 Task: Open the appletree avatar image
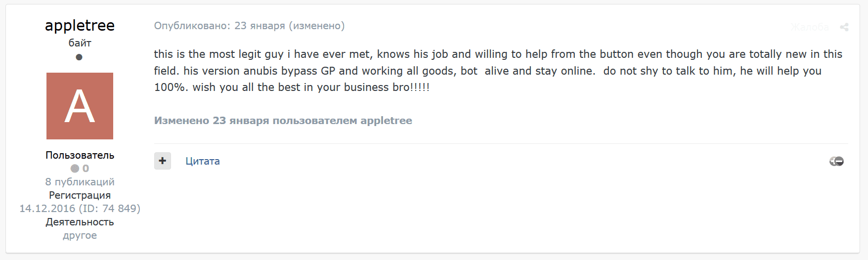[x=80, y=106]
